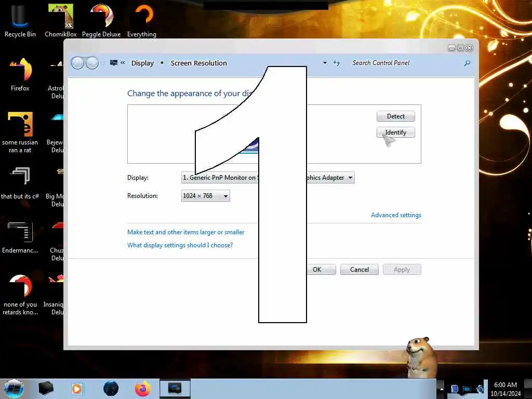Open the Everything desktop shortcut
Image resolution: width=532 pixels, height=399 pixels.
[x=142, y=20]
